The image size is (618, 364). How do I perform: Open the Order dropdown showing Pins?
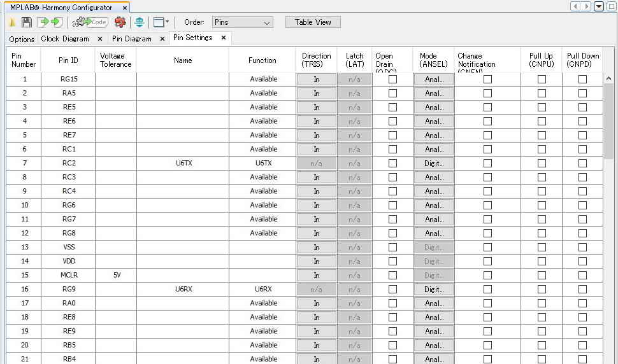[x=242, y=22]
